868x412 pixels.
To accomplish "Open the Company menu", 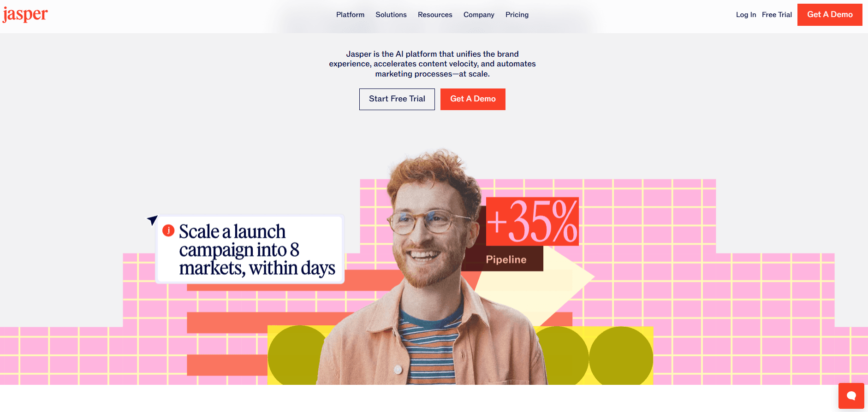I will click(479, 15).
